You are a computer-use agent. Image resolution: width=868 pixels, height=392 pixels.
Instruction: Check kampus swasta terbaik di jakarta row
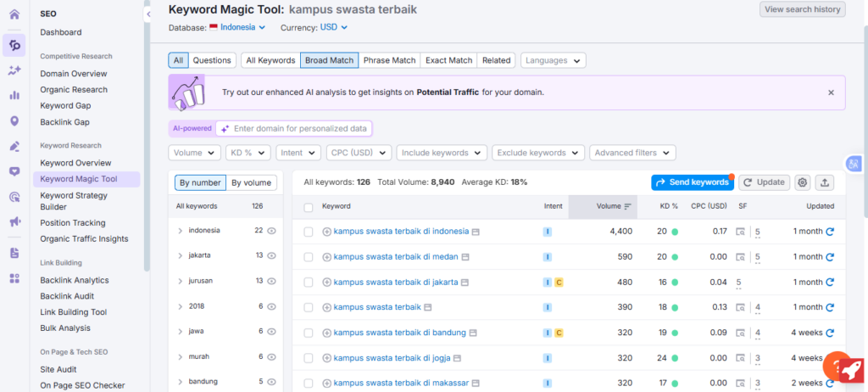309,283
